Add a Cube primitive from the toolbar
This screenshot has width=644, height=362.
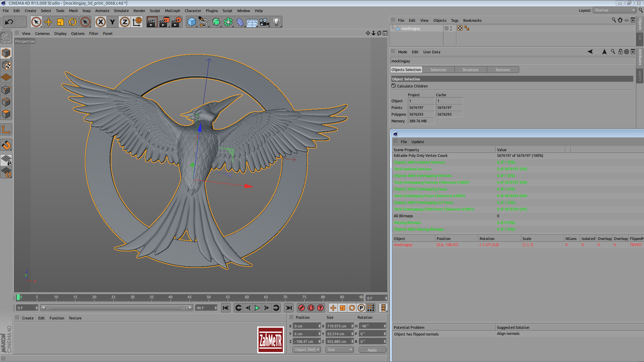(192, 22)
